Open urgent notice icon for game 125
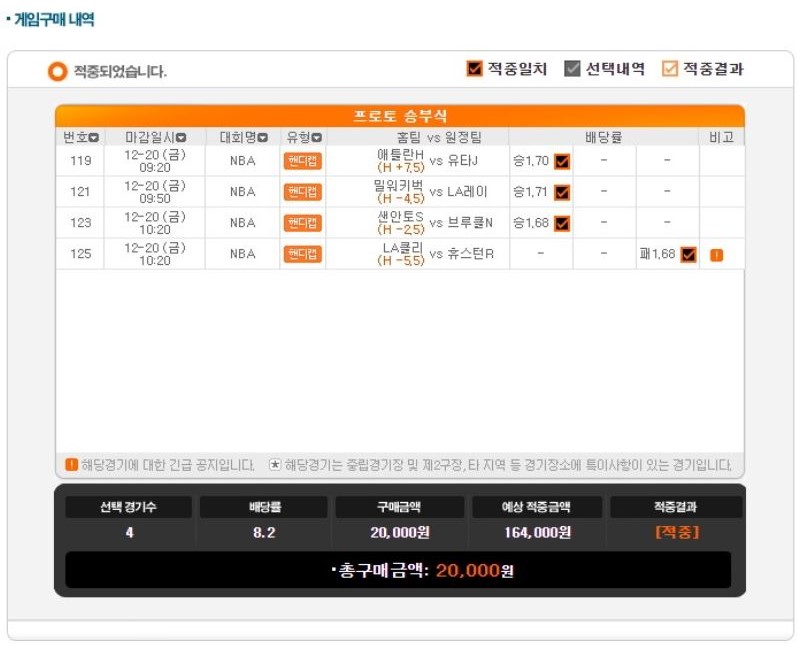This screenshot has width=797, height=646. 717,255
